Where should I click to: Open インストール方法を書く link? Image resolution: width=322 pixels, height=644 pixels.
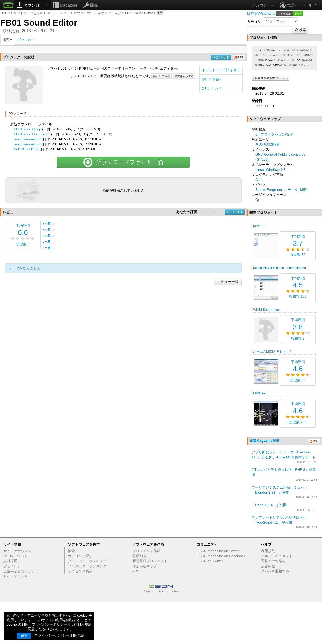221,70
